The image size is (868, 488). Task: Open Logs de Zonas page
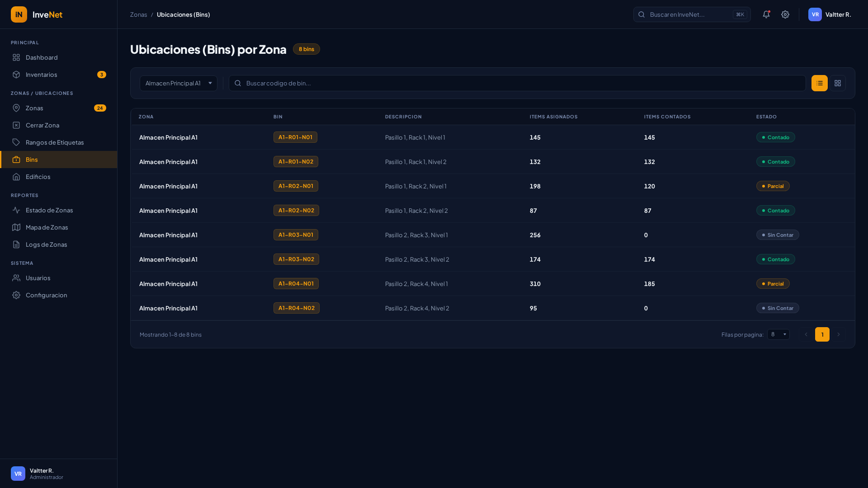[46, 244]
